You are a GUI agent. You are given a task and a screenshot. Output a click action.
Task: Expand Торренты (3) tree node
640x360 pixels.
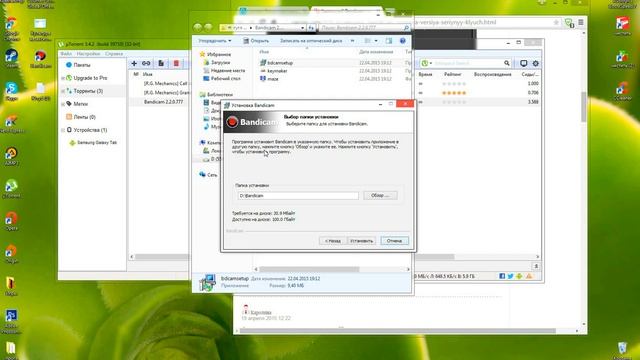click(63, 91)
